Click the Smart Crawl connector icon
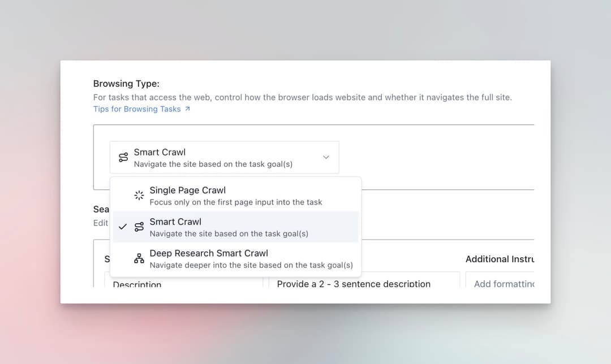611x364 pixels. tap(139, 226)
